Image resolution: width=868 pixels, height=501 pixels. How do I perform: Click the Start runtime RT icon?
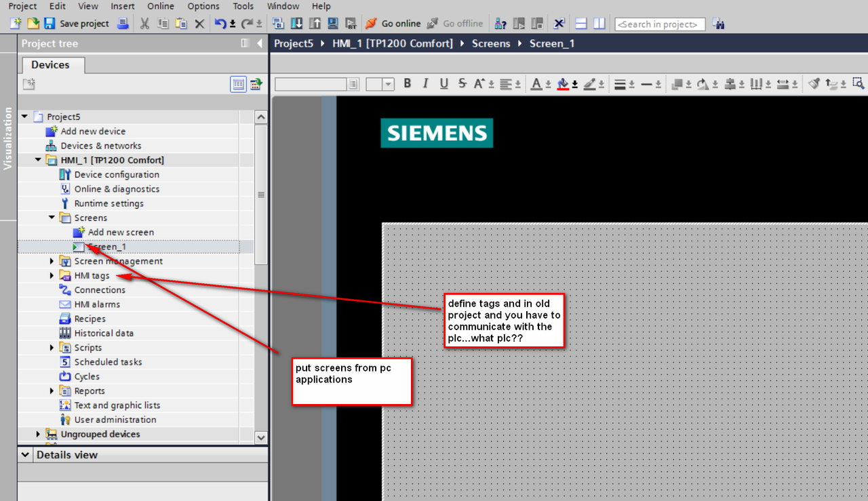[351, 24]
